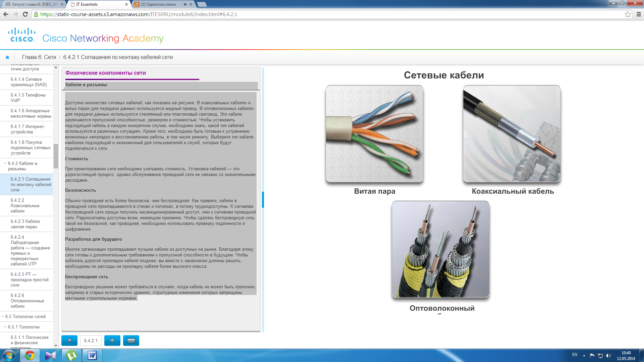Open the Chrome menu icon

tap(639, 14)
